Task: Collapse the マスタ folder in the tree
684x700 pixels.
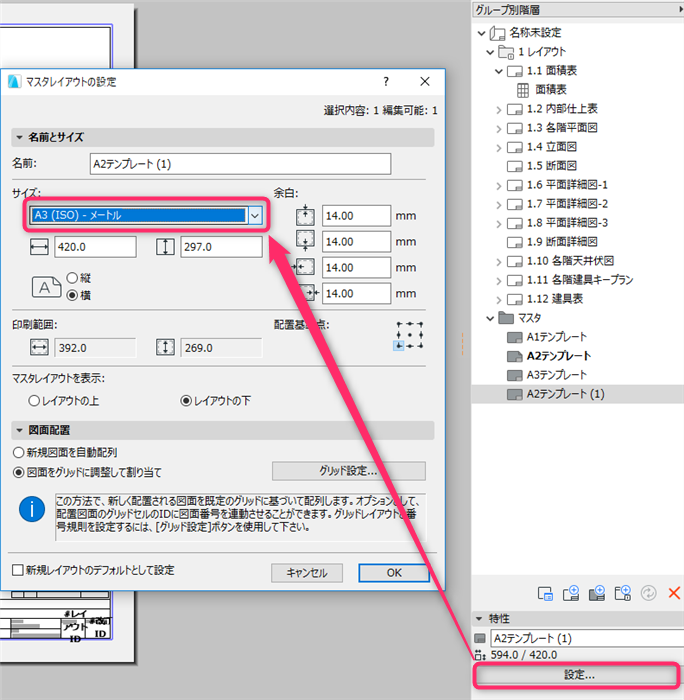Action: click(x=490, y=318)
